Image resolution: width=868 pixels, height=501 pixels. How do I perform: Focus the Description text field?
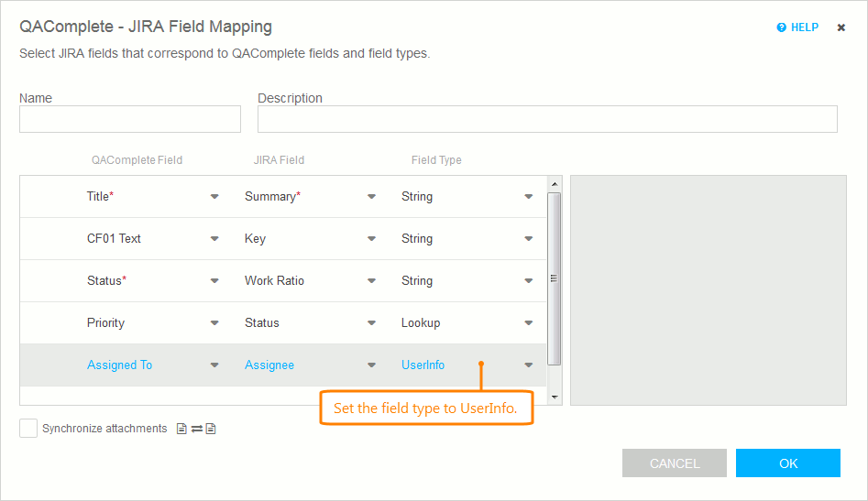coord(547,119)
